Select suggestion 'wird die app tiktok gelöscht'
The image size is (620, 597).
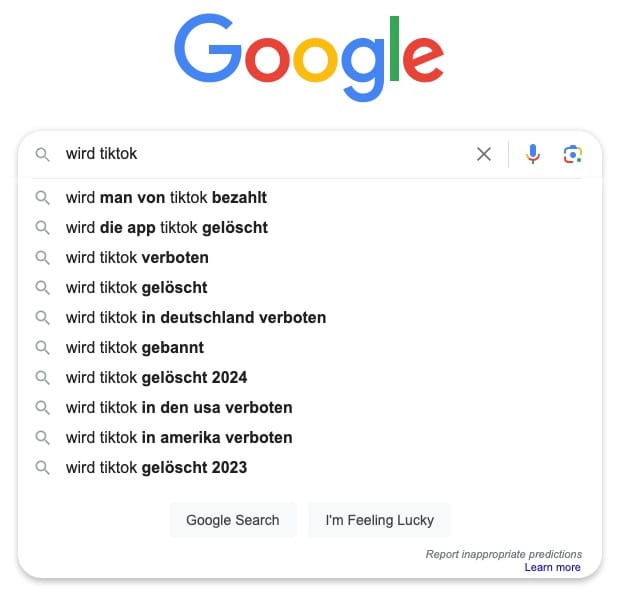tap(167, 228)
